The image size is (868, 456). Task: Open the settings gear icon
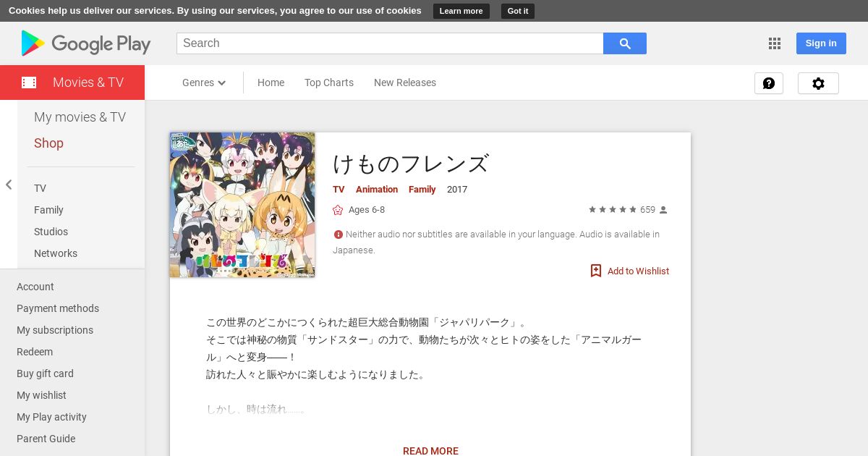(818, 83)
